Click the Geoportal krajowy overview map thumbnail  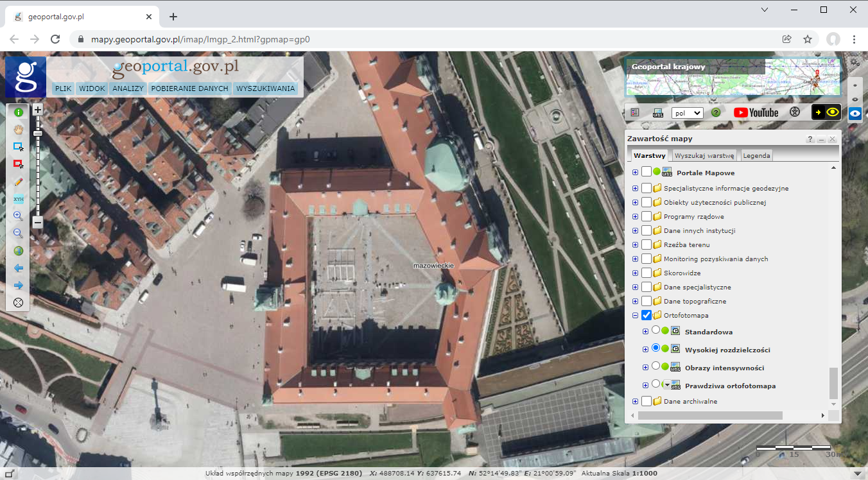(733, 77)
